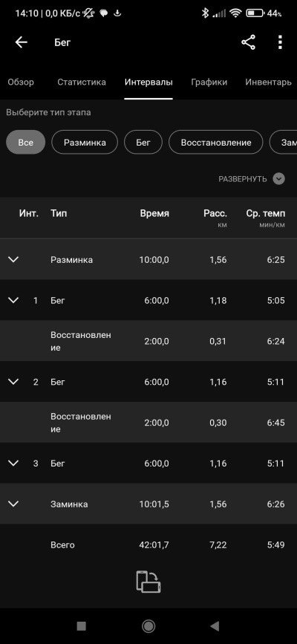Tap the Android back triangle

(x=215, y=626)
